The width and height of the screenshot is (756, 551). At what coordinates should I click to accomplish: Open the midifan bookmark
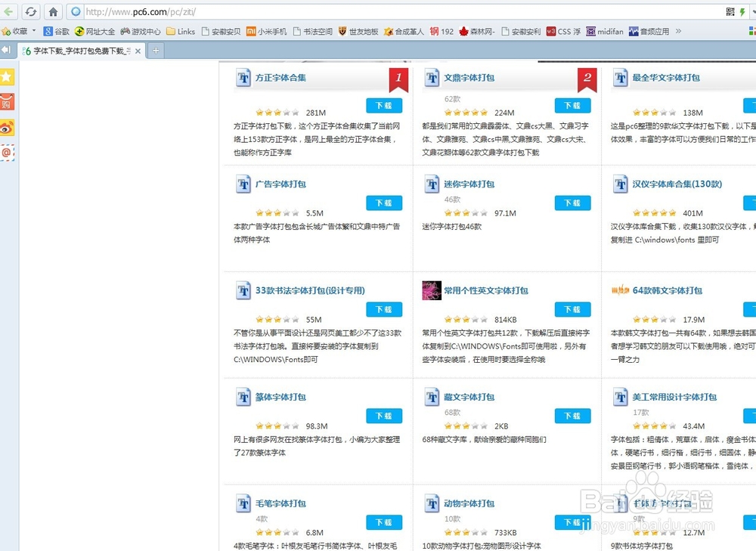click(605, 31)
